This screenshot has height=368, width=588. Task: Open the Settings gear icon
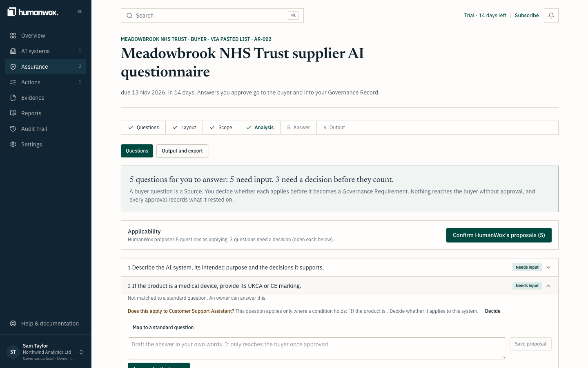point(13,144)
